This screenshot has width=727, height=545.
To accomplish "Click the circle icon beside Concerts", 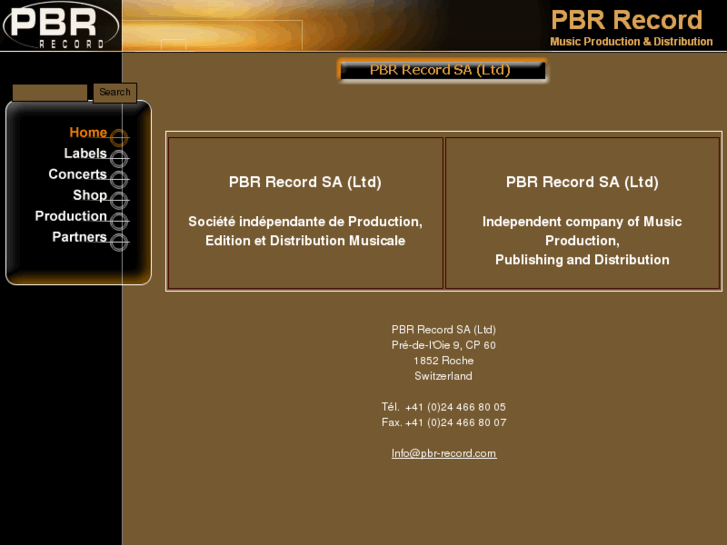I will (119, 180).
